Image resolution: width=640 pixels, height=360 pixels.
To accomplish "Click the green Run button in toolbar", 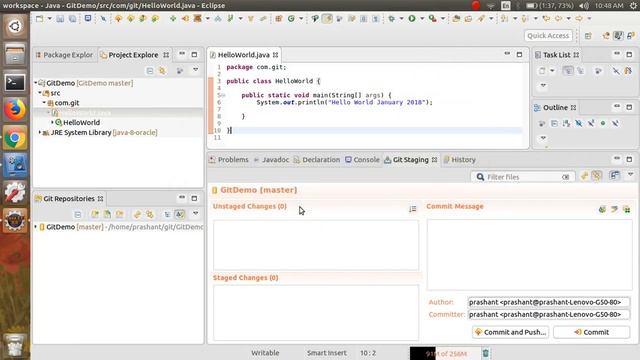I will pyautogui.click(x=412, y=18).
